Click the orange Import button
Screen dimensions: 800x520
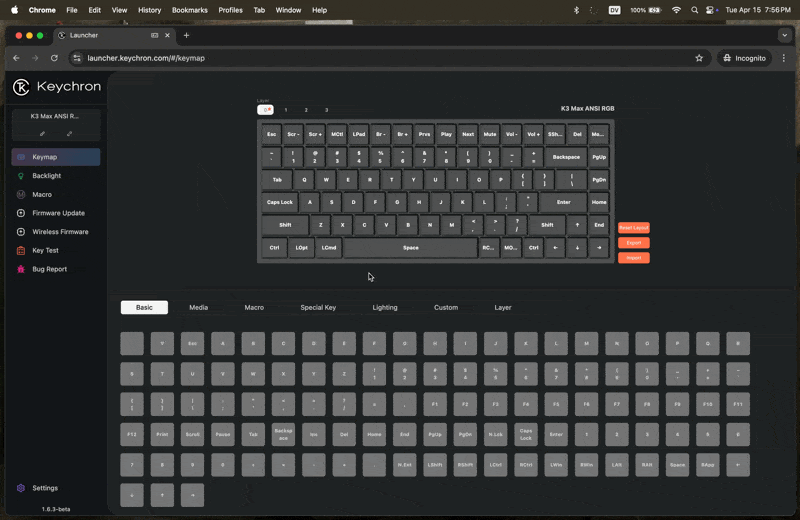point(633,258)
